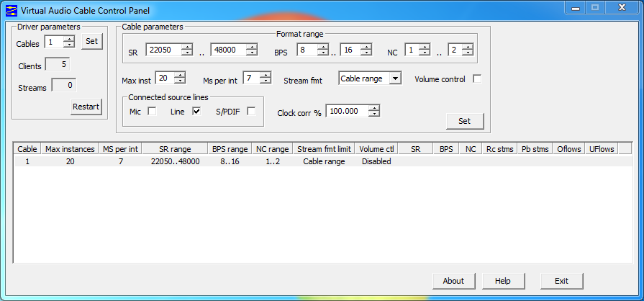Click the Streams read-only field showing 0
Viewport: 644px width, 301px height.
(63, 86)
